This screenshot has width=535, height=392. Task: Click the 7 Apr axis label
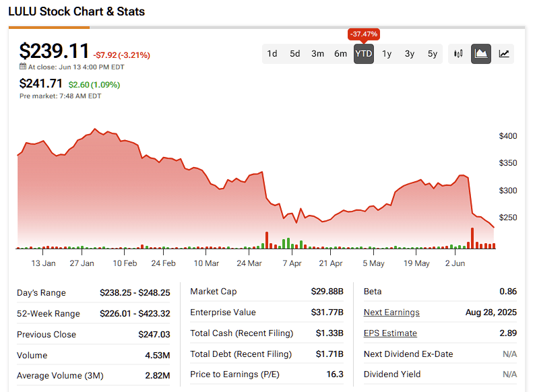(292, 263)
